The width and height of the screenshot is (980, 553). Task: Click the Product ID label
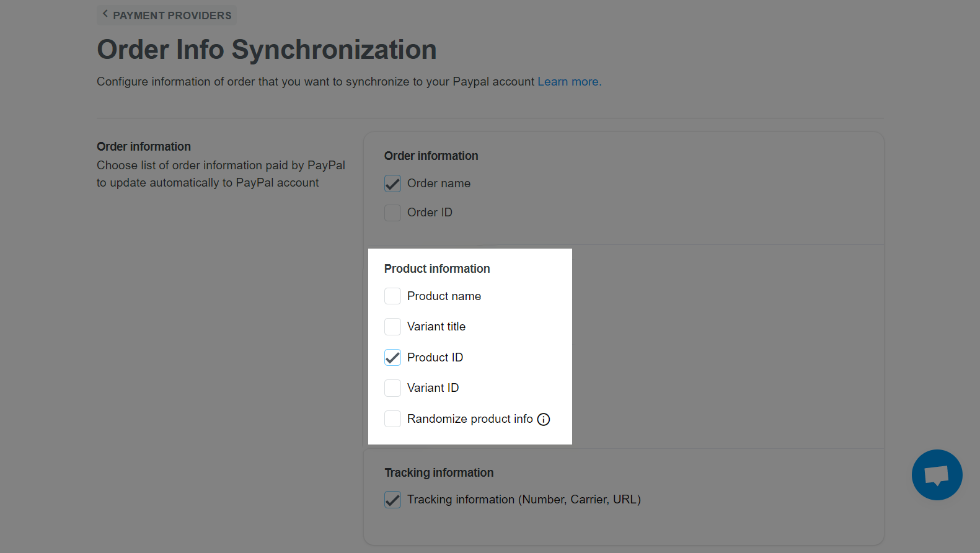(435, 358)
